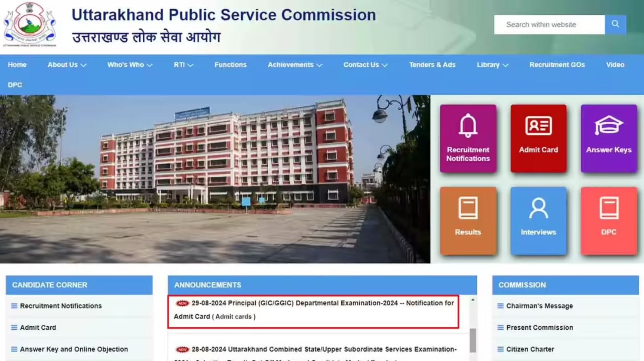Image resolution: width=644 pixels, height=361 pixels.
Task: Open the Recruitment Notifications bell tile
Action: (468, 137)
